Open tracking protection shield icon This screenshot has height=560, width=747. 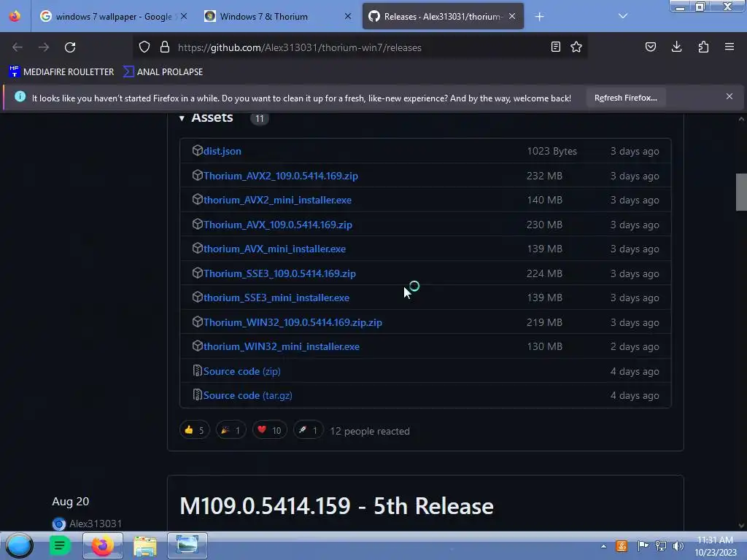(144, 47)
